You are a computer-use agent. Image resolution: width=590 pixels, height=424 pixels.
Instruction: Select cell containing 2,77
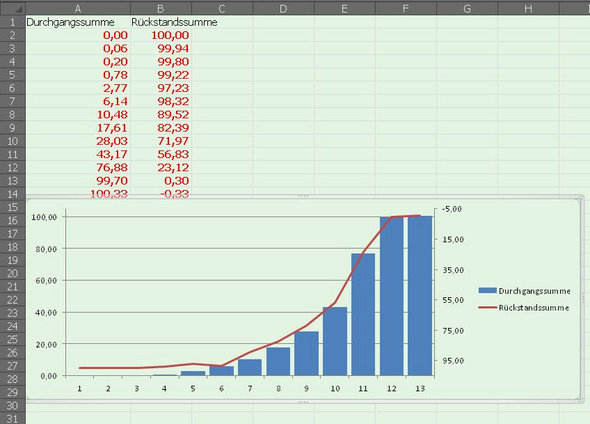[78, 88]
